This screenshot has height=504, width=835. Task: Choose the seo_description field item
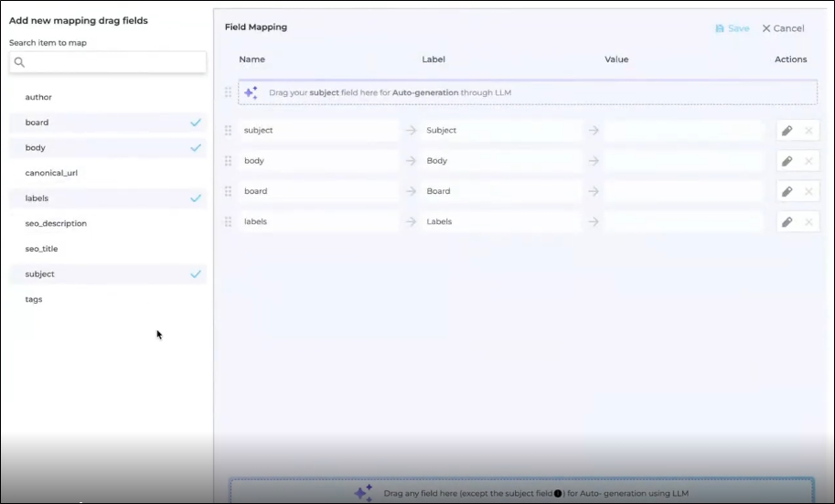point(56,223)
